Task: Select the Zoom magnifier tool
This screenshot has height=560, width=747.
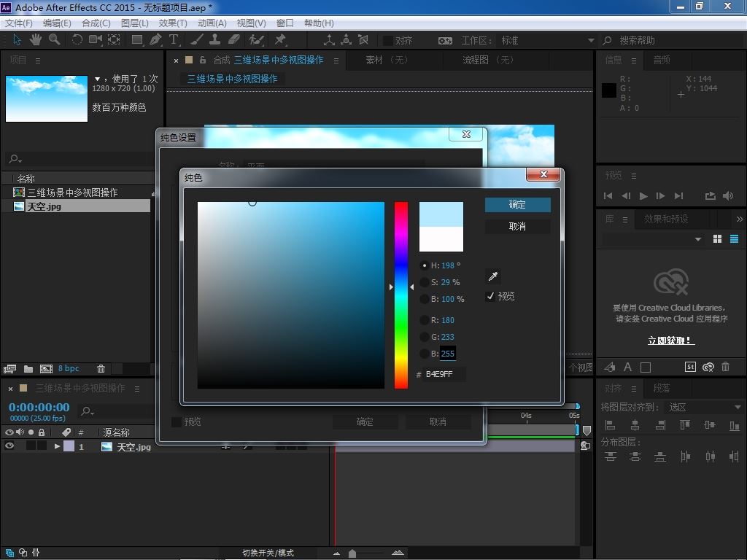Action: coord(55,40)
